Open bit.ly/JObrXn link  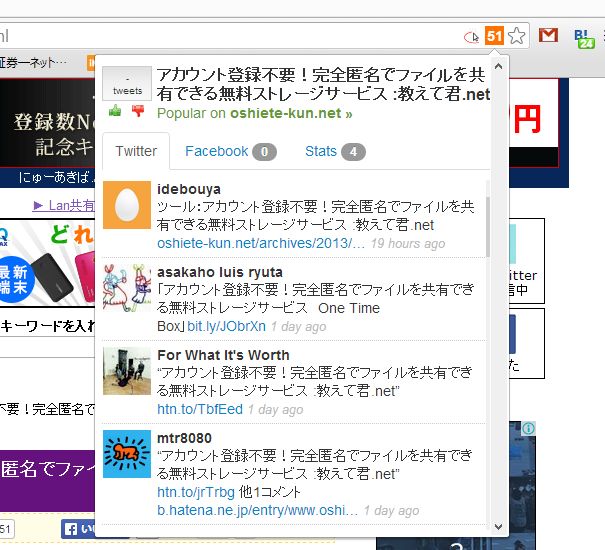(x=226, y=327)
